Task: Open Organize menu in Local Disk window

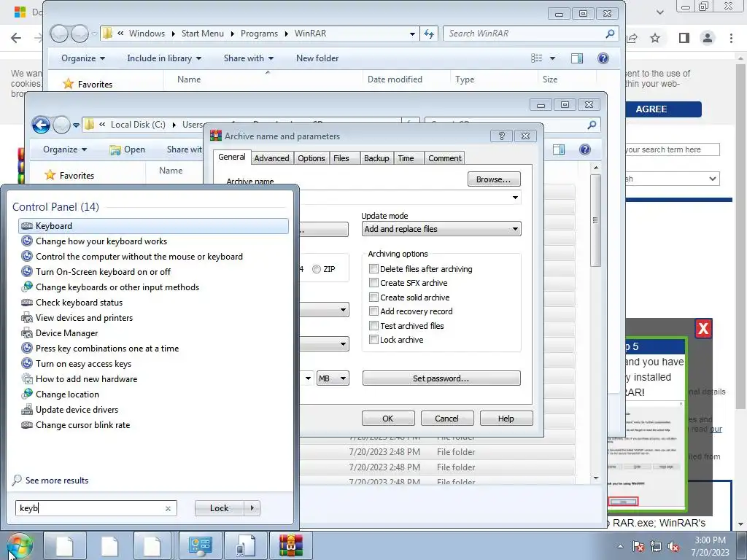Action: 65,149
